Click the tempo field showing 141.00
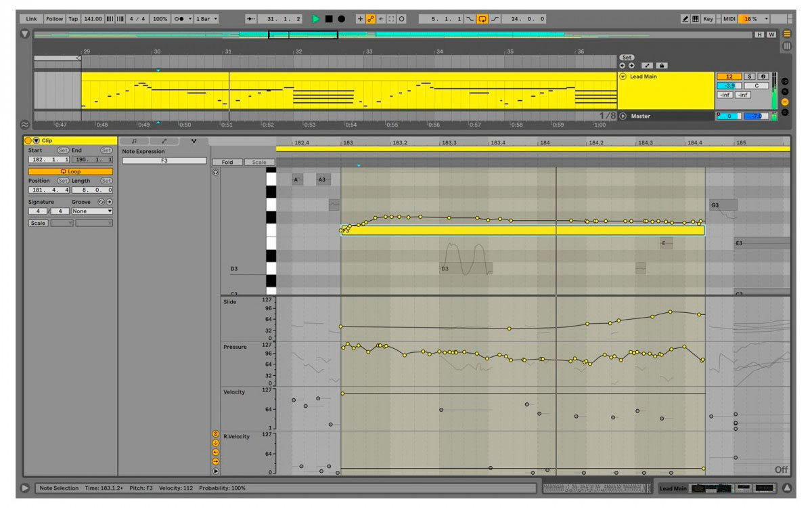 click(x=93, y=19)
